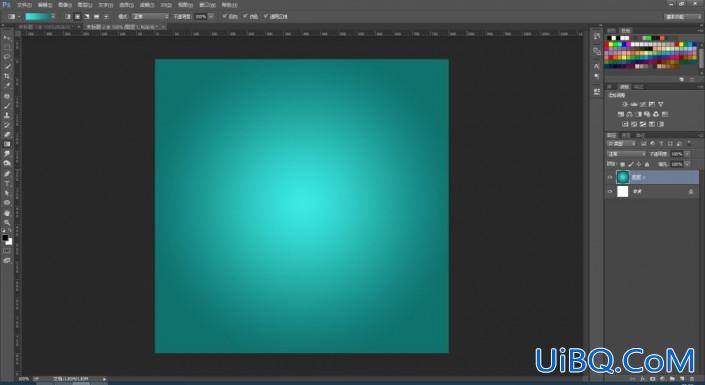Open the Layer menu

point(85,5)
